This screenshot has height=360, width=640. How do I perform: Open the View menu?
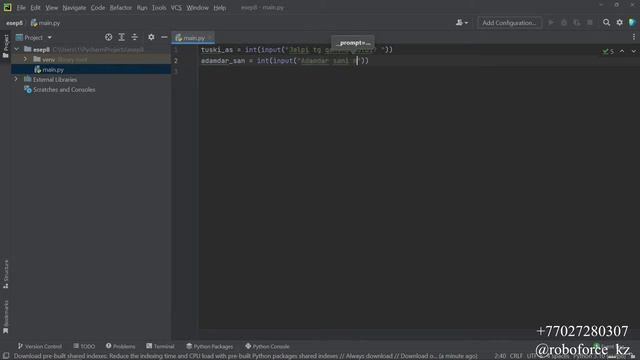[x=51, y=8]
